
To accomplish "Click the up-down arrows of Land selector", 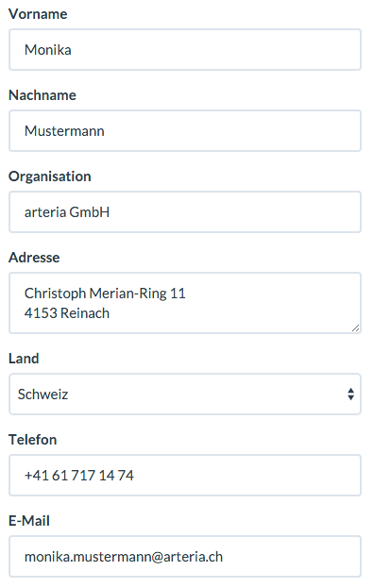I will point(350,395).
